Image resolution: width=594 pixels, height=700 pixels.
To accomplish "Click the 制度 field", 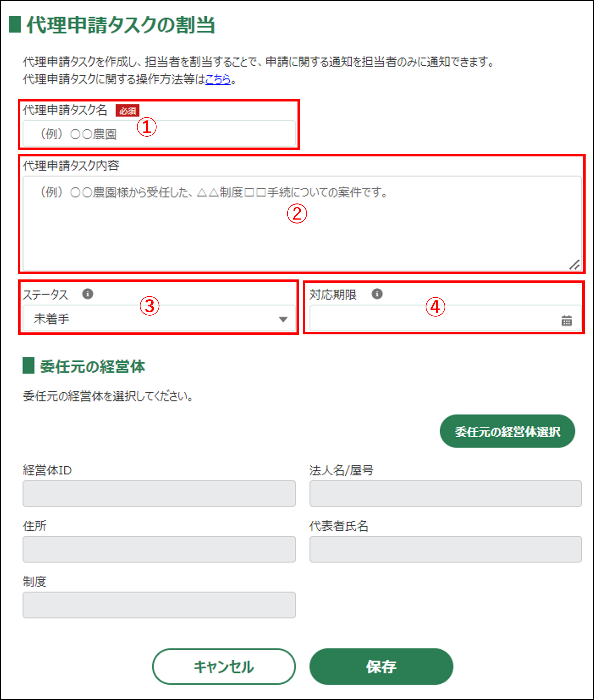I will [x=159, y=605].
